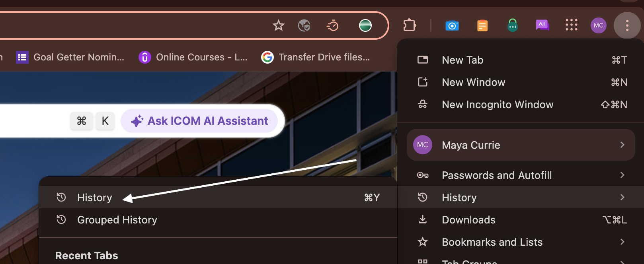Click the green circle icon in address bar
Image resolution: width=644 pixels, height=264 pixels.
(365, 25)
